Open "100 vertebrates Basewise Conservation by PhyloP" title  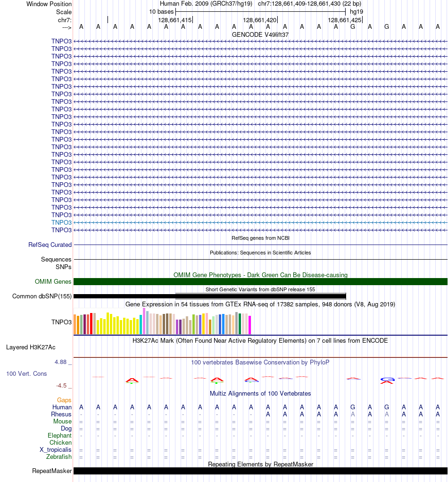tap(260, 363)
